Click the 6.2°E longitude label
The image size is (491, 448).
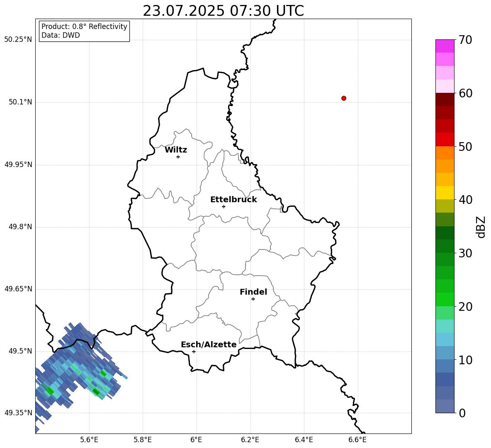pos(250,440)
